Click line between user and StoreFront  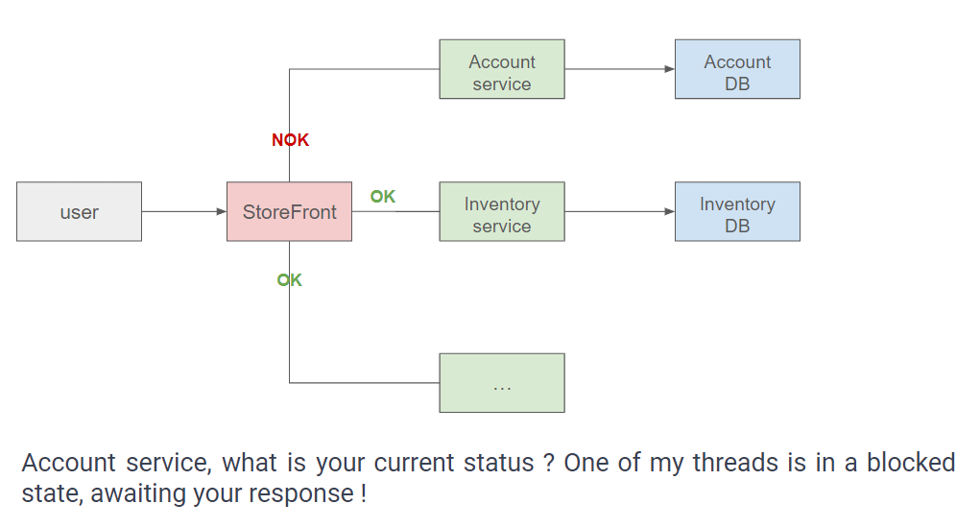pos(179,212)
